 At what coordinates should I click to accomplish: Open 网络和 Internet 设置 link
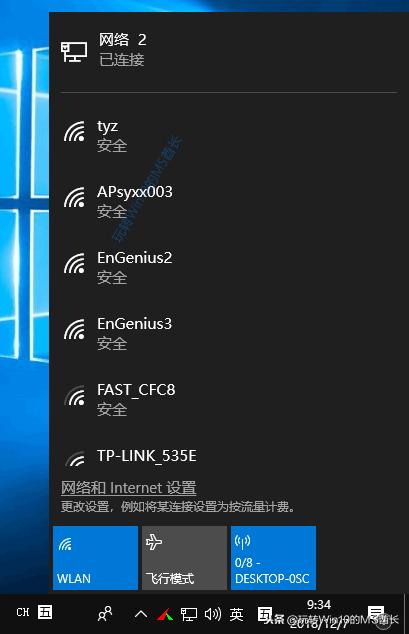click(x=129, y=488)
